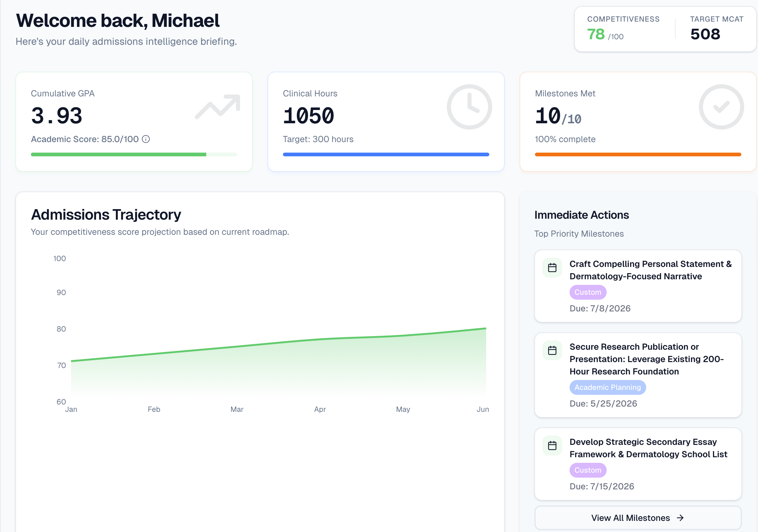Click the Milestones Met checkmark circle icon
758x532 pixels.
click(721, 107)
